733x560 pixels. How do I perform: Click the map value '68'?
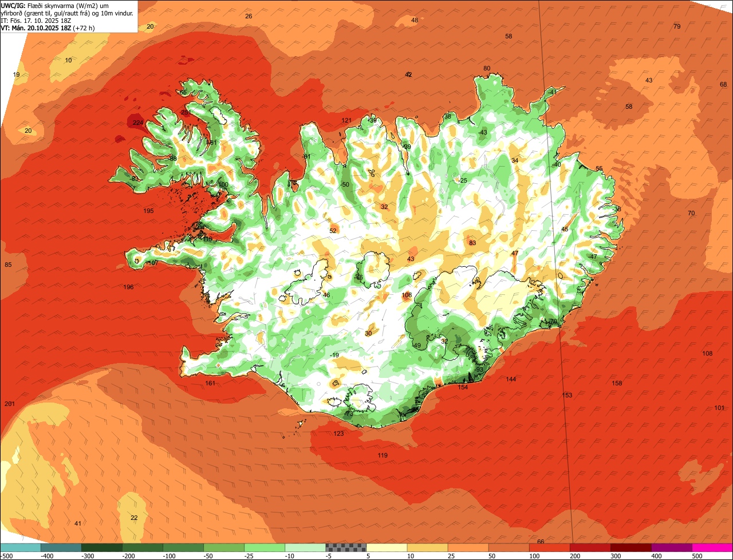coord(723,84)
